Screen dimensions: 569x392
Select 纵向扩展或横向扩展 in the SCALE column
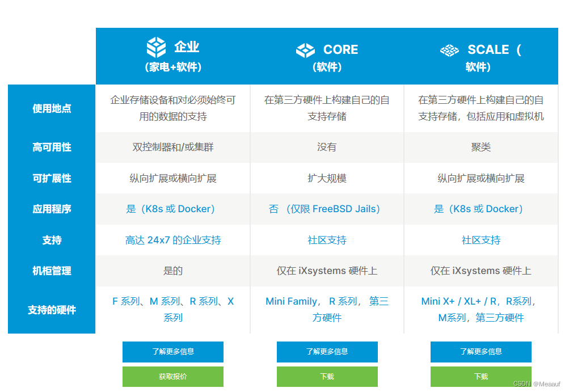(481, 179)
